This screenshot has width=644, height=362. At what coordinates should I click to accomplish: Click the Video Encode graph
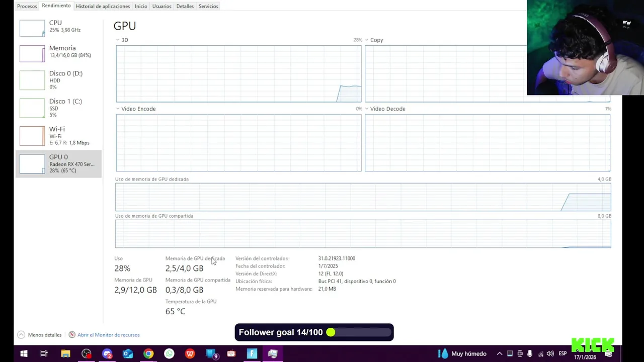[x=238, y=143]
